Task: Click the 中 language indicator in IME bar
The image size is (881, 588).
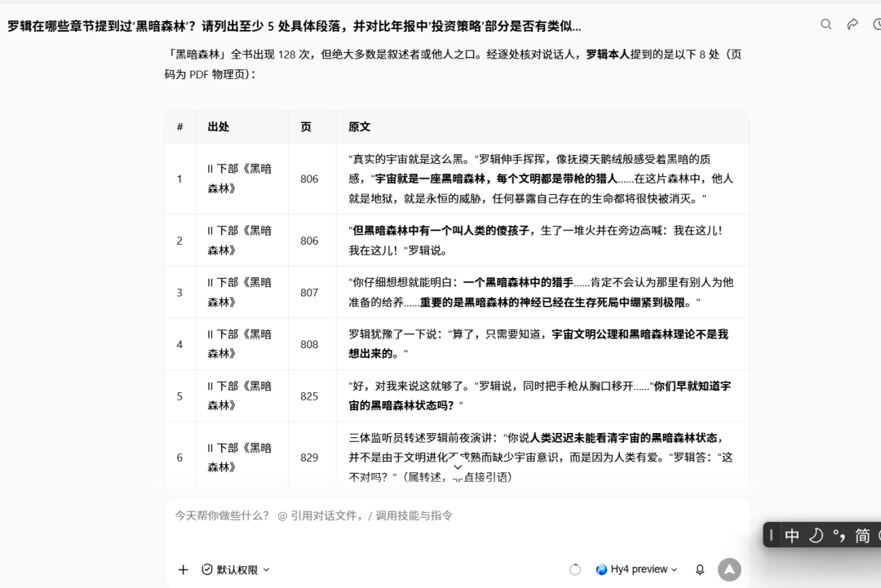Action: pyautogui.click(x=791, y=535)
